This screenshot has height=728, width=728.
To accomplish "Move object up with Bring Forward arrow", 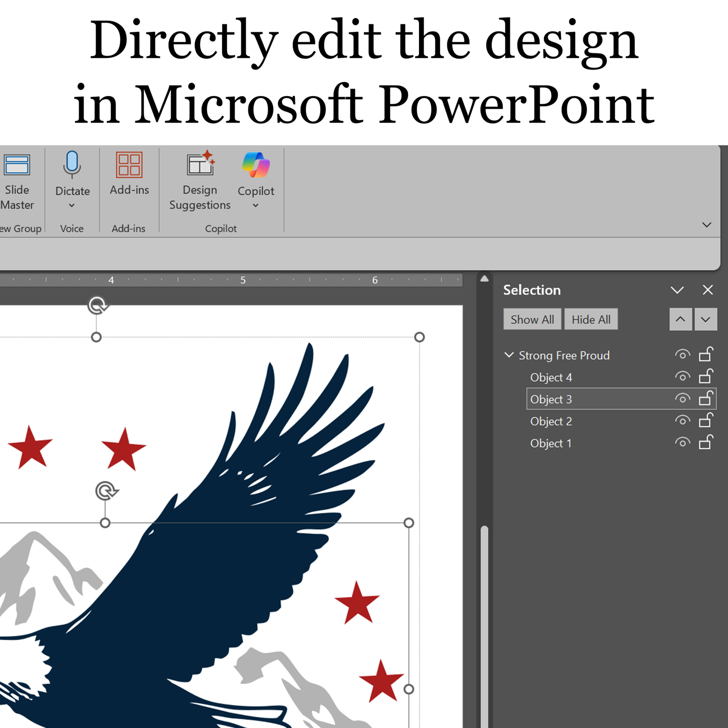I will (x=681, y=319).
